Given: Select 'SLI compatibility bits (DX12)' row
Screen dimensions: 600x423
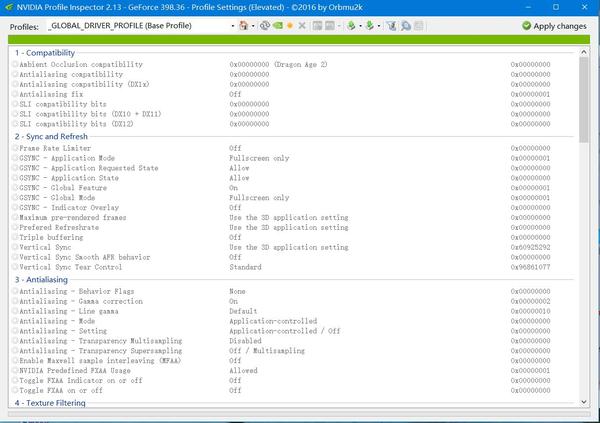Looking at the screenshot, I should 293,124.
